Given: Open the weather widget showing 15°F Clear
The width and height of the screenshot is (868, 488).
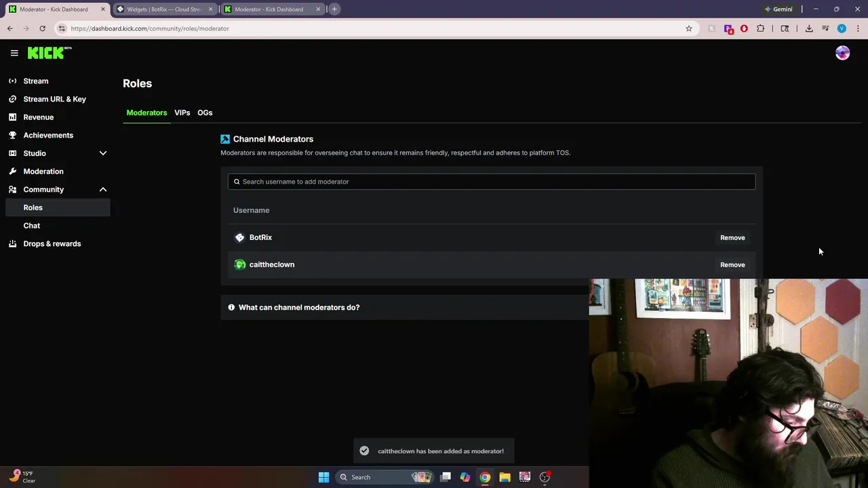Looking at the screenshot, I should point(22,476).
